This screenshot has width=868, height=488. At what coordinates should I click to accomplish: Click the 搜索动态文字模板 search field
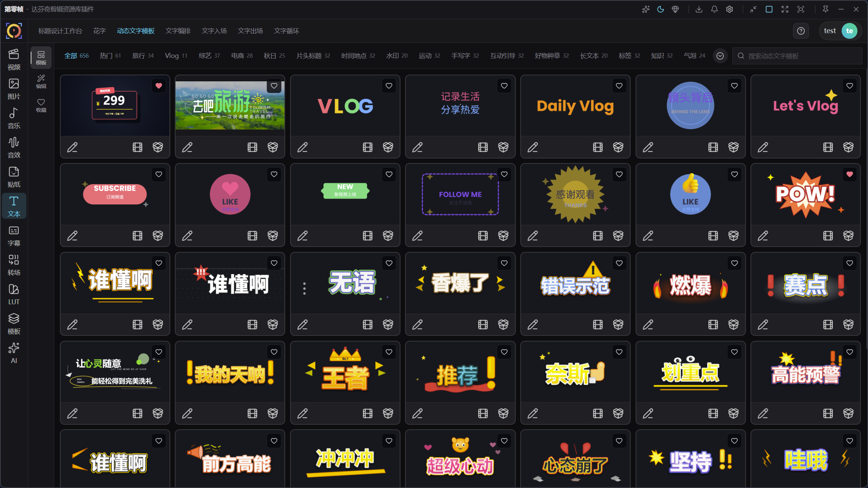[x=797, y=56]
